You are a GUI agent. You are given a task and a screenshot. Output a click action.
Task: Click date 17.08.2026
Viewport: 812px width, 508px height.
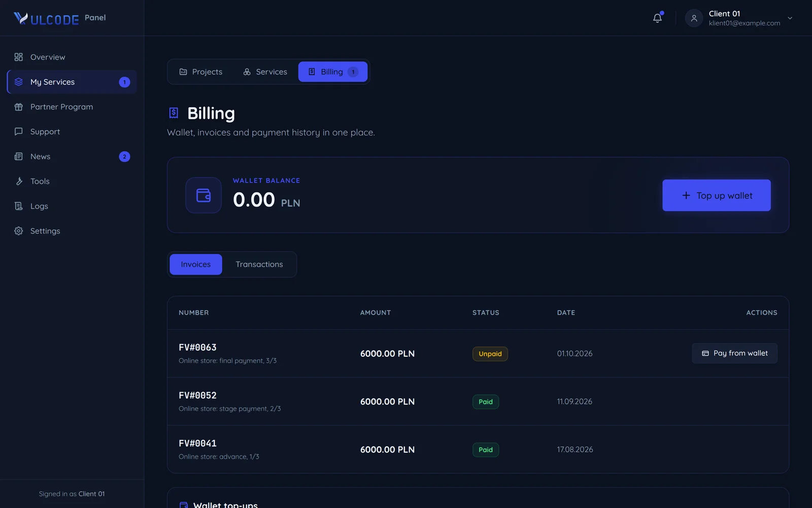click(x=575, y=450)
